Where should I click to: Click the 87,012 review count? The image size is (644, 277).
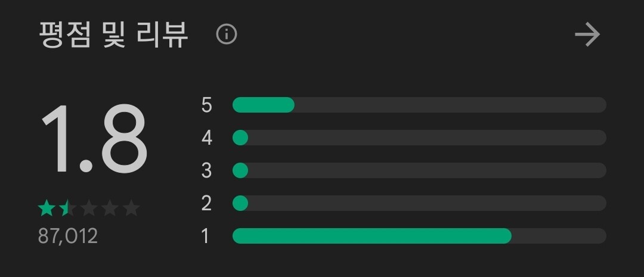(67, 236)
